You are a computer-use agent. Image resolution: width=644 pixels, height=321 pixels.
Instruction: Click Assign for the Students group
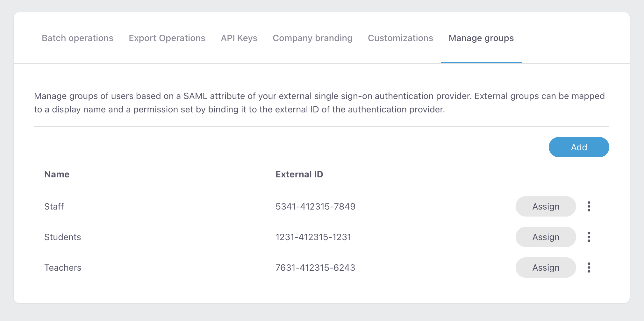tap(546, 237)
